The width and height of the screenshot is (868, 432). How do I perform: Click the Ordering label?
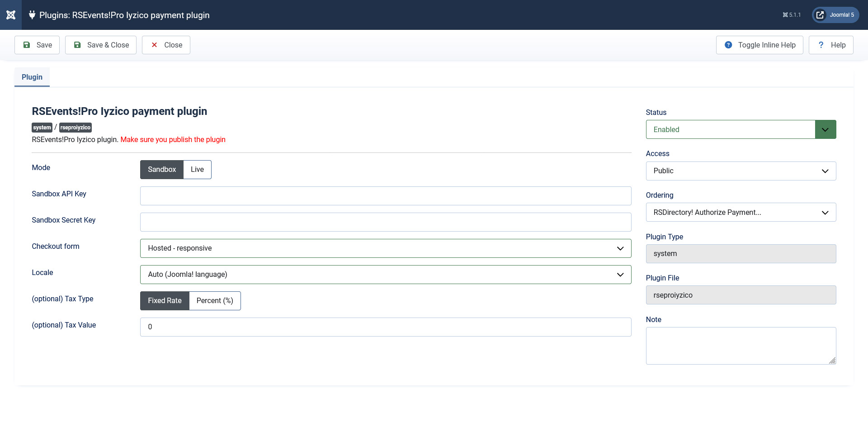pos(660,195)
